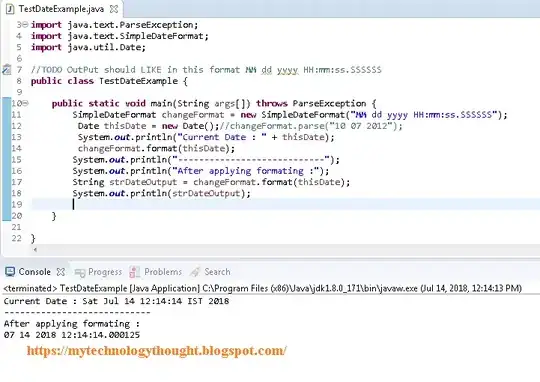Collapse the imports fold at line 3
The image size is (540, 382).
pos(25,24)
